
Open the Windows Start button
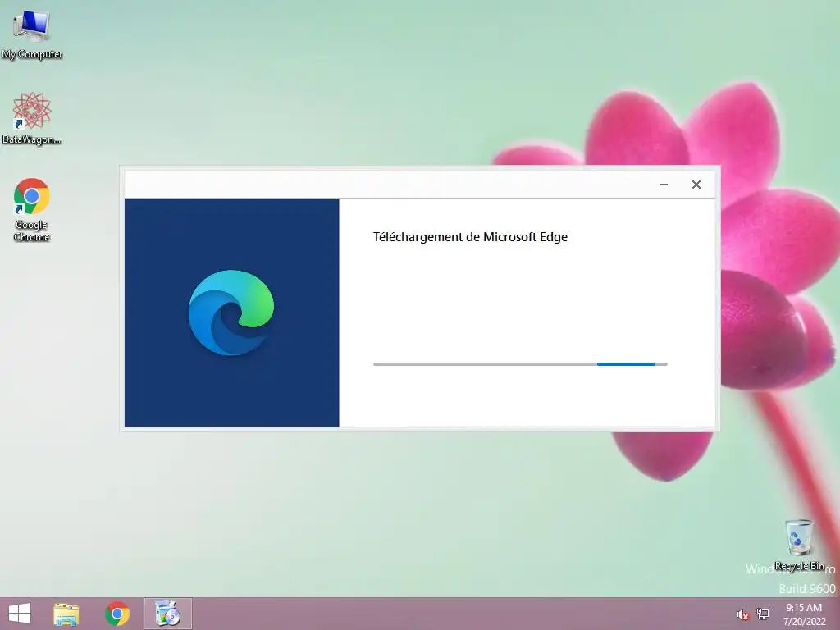[20, 614]
